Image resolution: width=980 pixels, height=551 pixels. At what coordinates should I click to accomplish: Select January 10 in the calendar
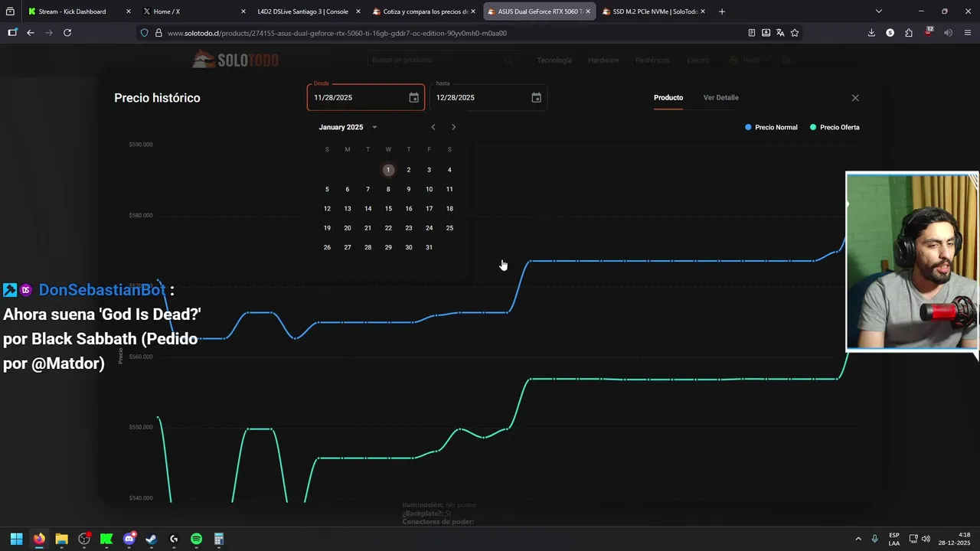429,189
